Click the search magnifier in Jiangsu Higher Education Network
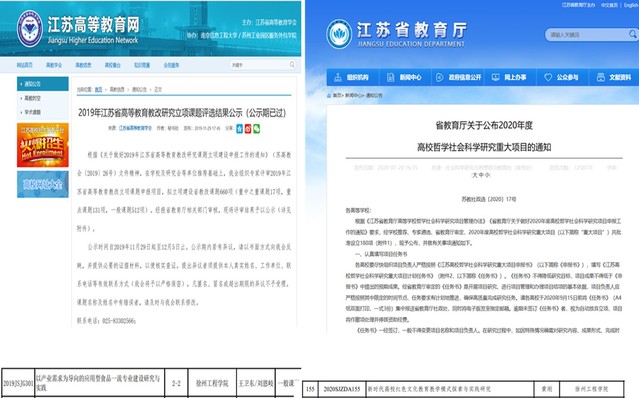This screenshot has width=639, height=398. tap(292, 64)
